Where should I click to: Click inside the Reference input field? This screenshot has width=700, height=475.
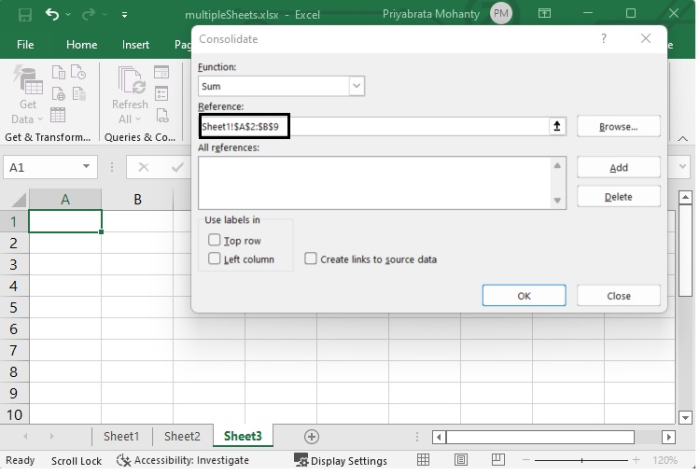click(400, 126)
